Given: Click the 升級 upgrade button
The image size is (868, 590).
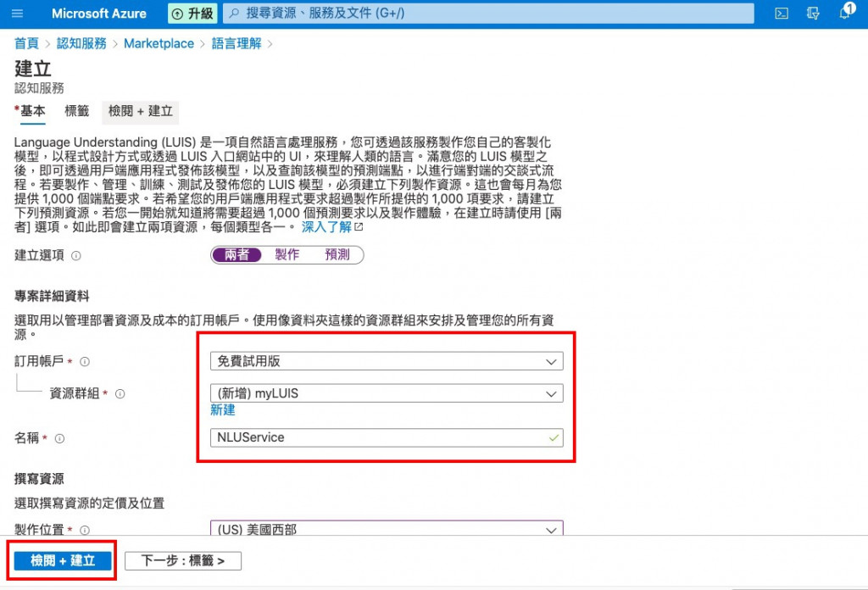Looking at the screenshot, I should click(x=192, y=14).
